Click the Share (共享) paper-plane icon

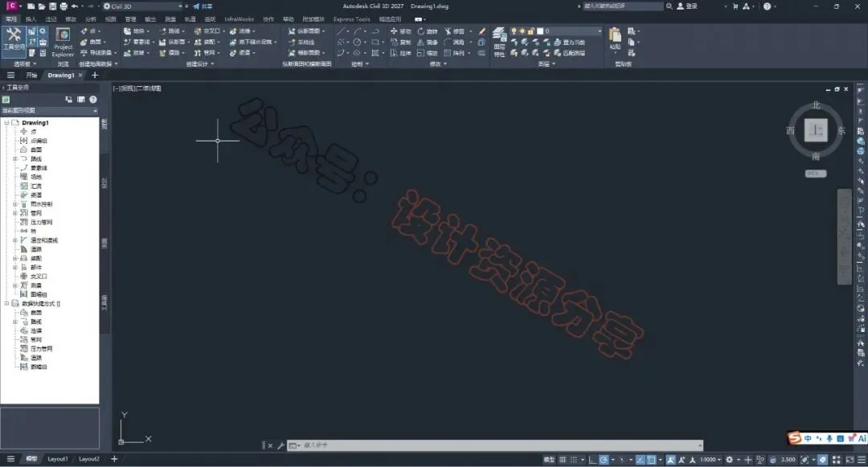(x=196, y=6)
